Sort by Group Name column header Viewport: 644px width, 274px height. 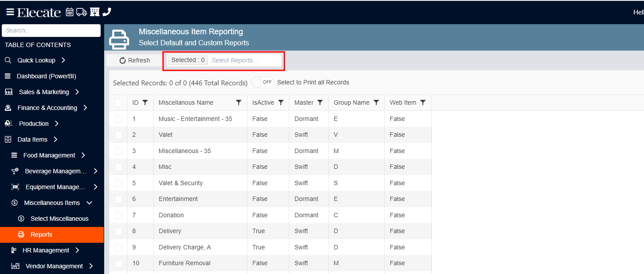tap(351, 102)
